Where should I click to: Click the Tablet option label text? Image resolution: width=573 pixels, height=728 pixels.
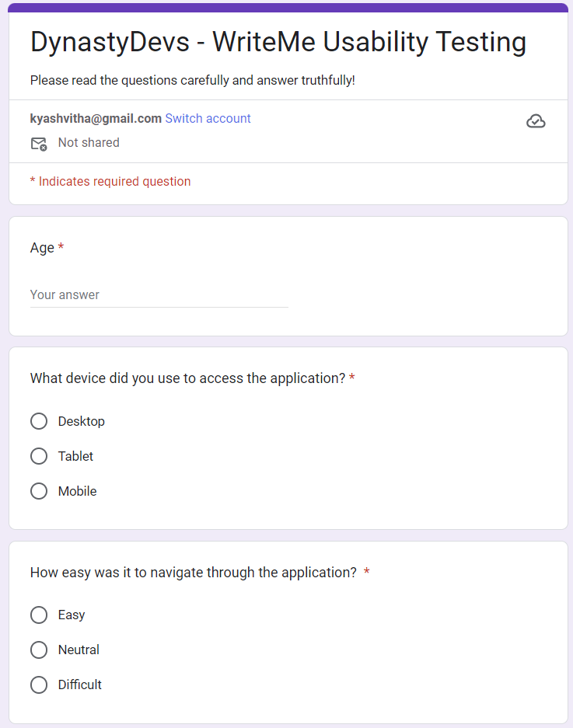75,456
